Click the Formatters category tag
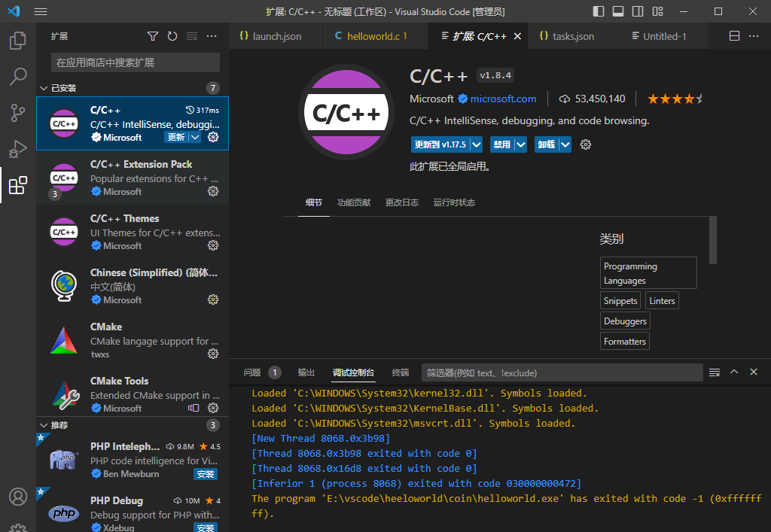 tap(624, 342)
